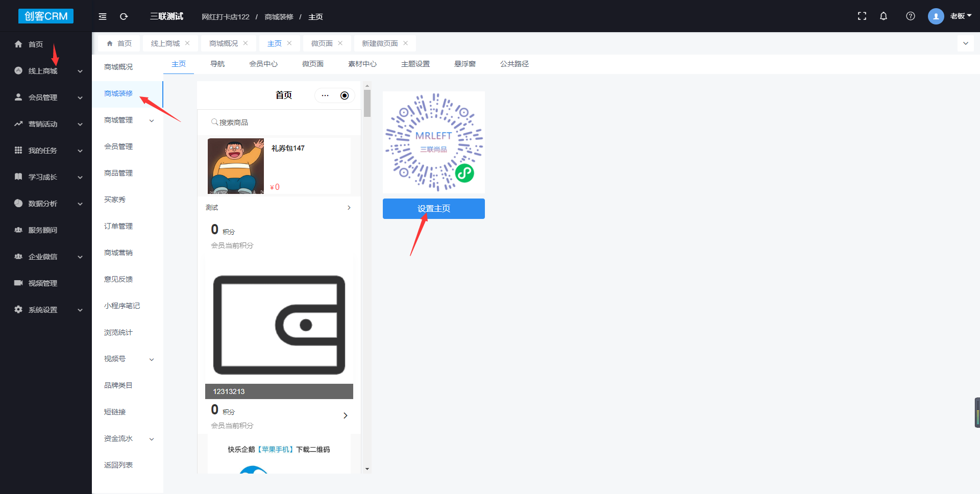Select the 主题设置 sub-tab
Screen dimensions: 980x494
tap(415, 64)
